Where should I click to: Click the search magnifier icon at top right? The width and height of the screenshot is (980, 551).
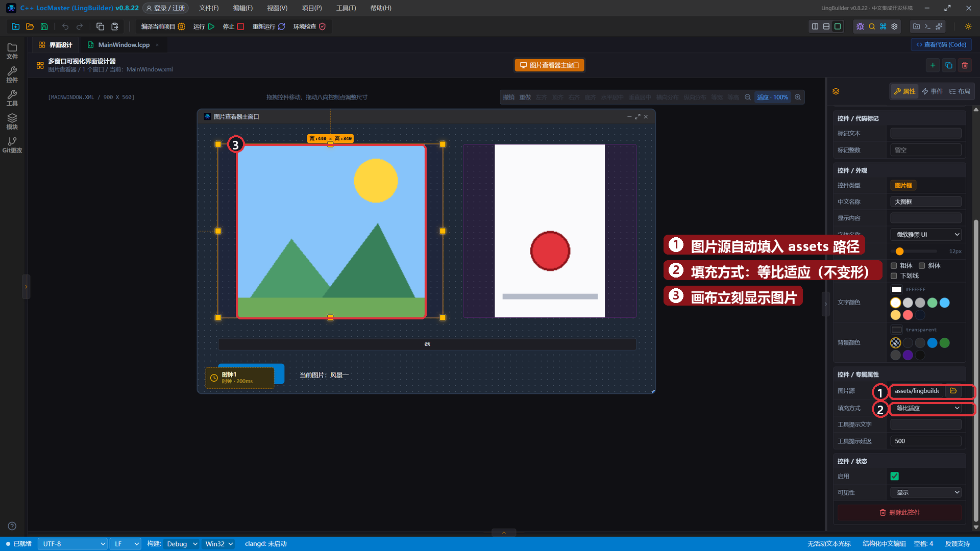872,27
